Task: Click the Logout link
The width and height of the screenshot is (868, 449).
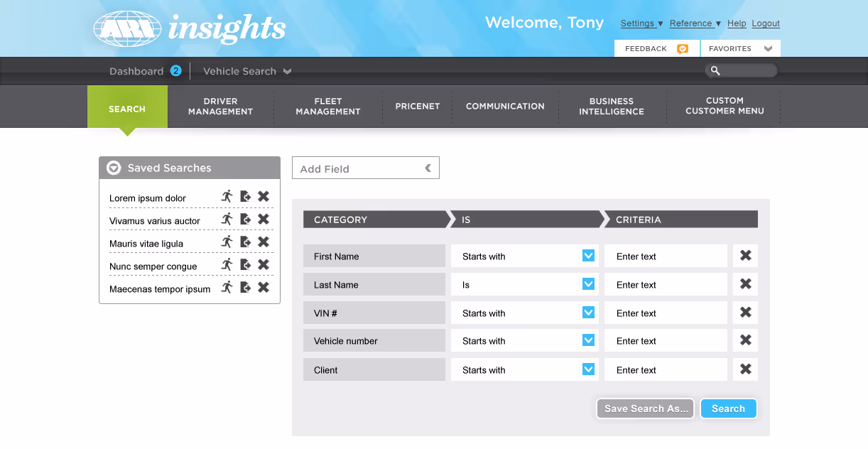Action: (766, 23)
